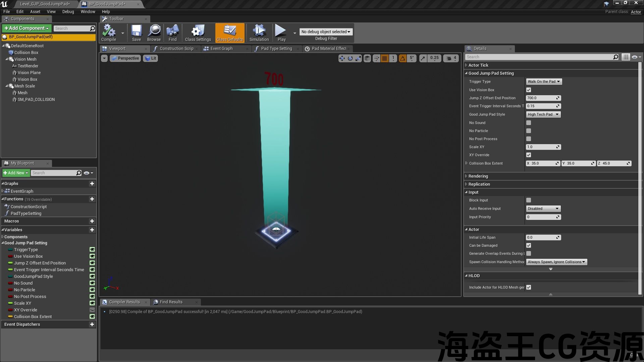The image size is (644, 362).
Task: Uncheck Use Vision Box checkbox
Action: point(529,90)
